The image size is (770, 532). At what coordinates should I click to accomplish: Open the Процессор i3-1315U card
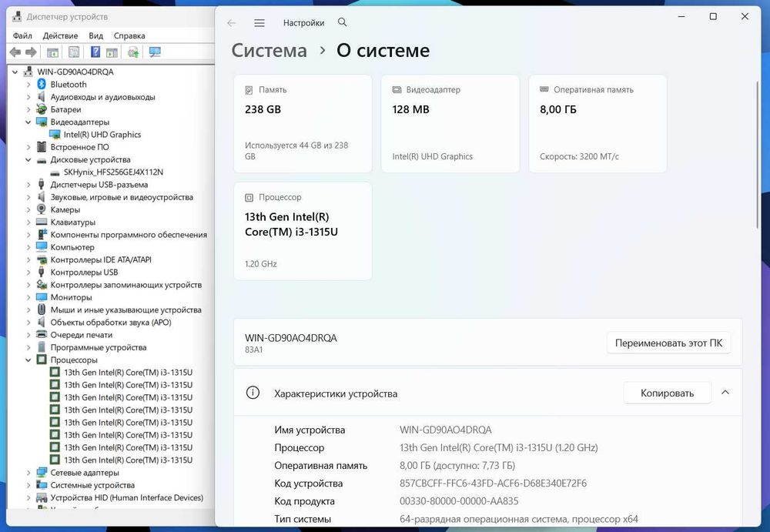tap(303, 232)
